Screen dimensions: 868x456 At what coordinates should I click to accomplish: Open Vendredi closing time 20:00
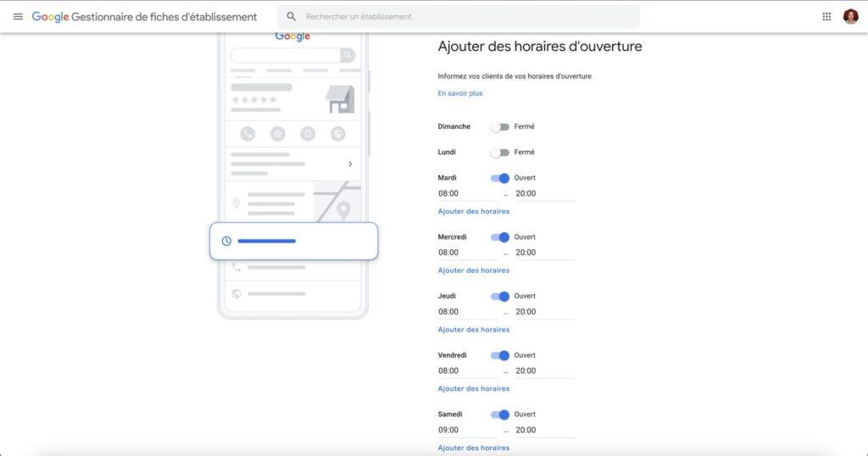[x=545, y=371]
